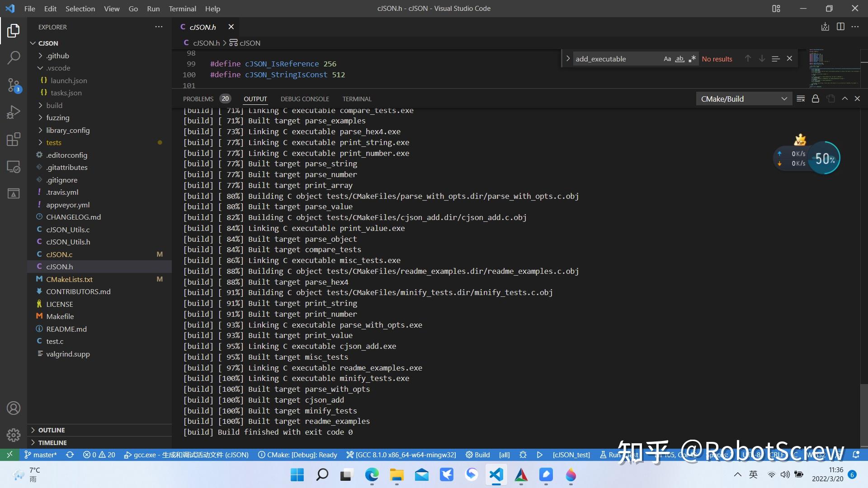Toggle Match Case in the find widget

pyautogui.click(x=667, y=59)
